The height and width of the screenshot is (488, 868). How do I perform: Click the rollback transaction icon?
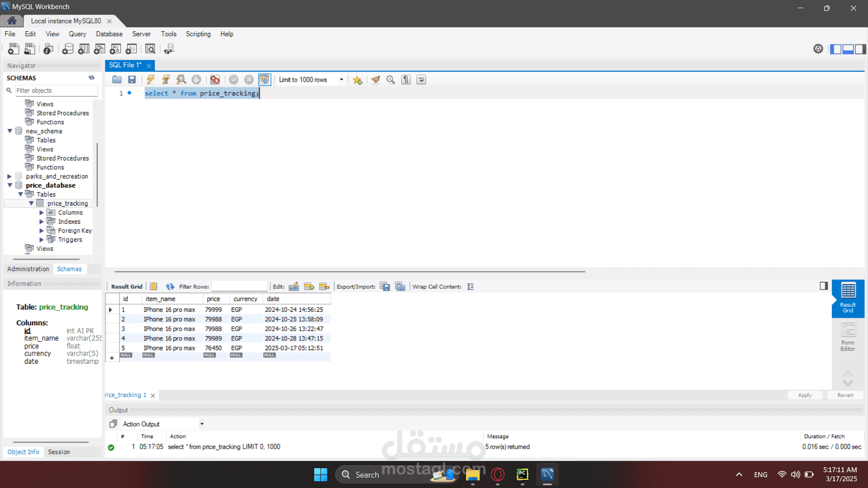click(x=249, y=80)
